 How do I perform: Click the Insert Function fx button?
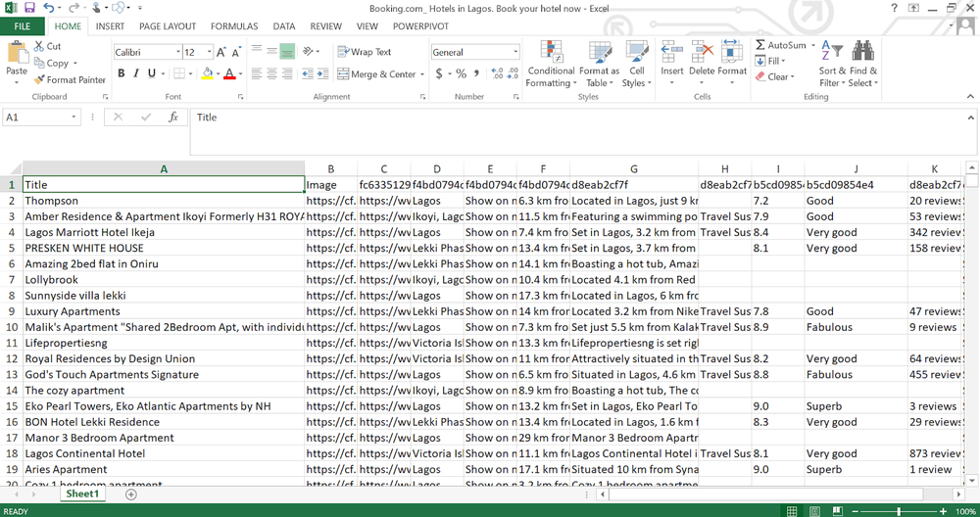pyautogui.click(x=173, y=117)
